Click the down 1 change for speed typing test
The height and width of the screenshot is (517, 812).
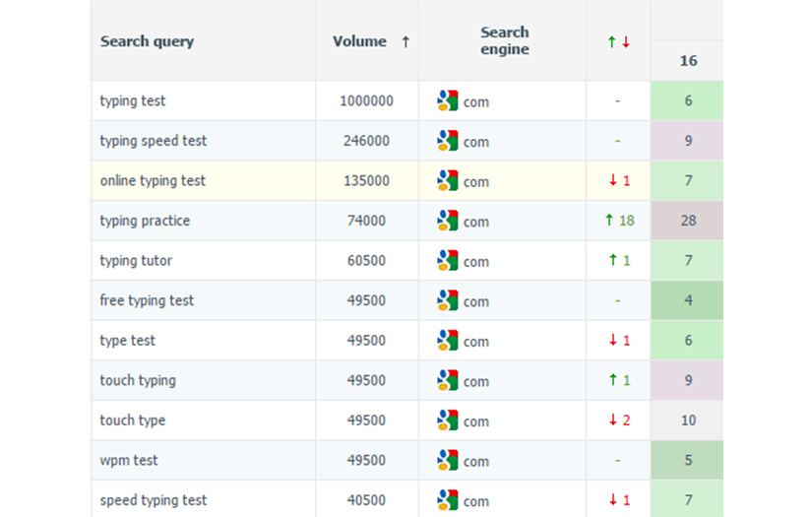619,499
